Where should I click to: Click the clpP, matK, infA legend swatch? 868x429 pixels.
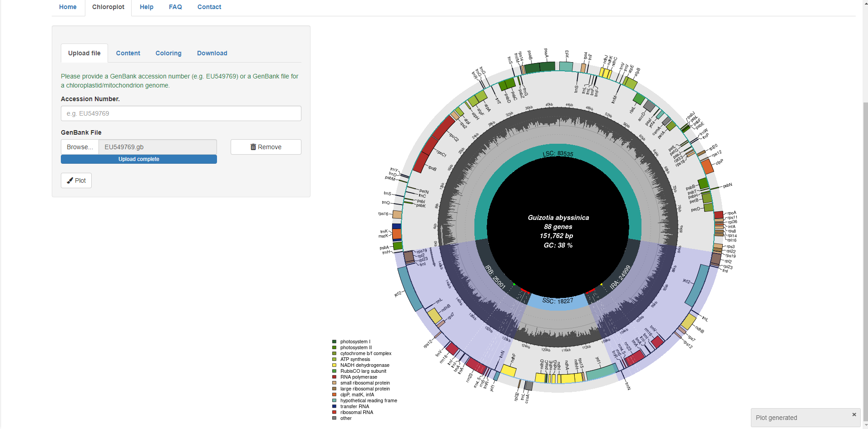(x=334, y=395)
